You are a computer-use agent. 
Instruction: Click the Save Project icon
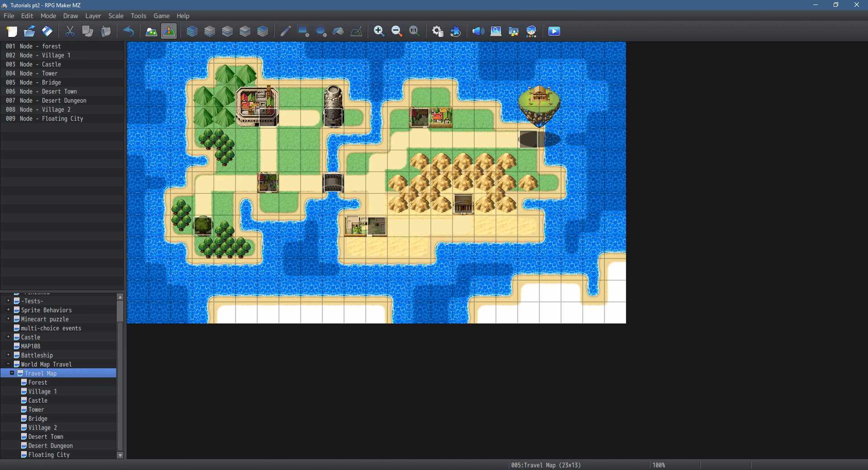(47, 31)
